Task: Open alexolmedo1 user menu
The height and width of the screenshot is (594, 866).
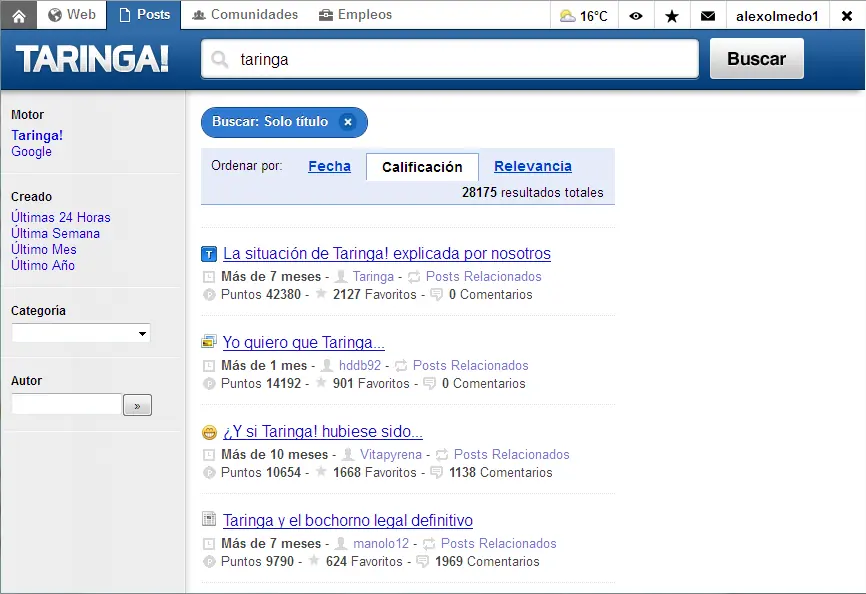Action: coord(777,15)
